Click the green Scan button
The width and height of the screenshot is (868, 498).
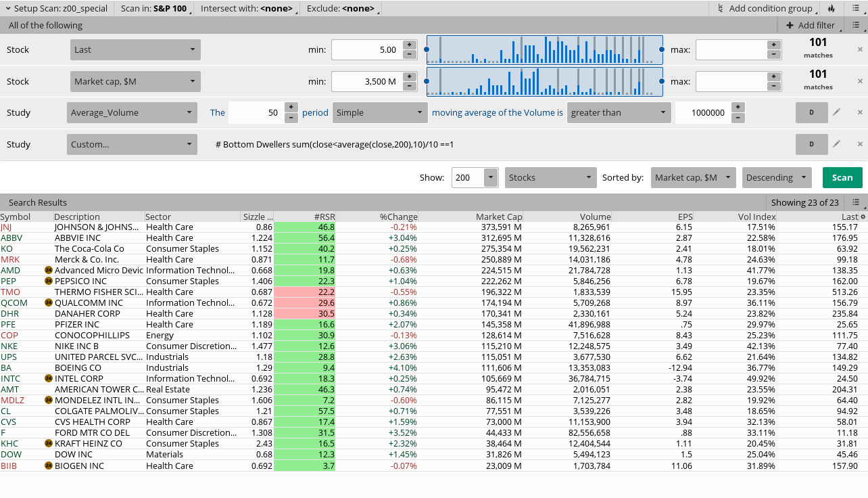point(842,177)
